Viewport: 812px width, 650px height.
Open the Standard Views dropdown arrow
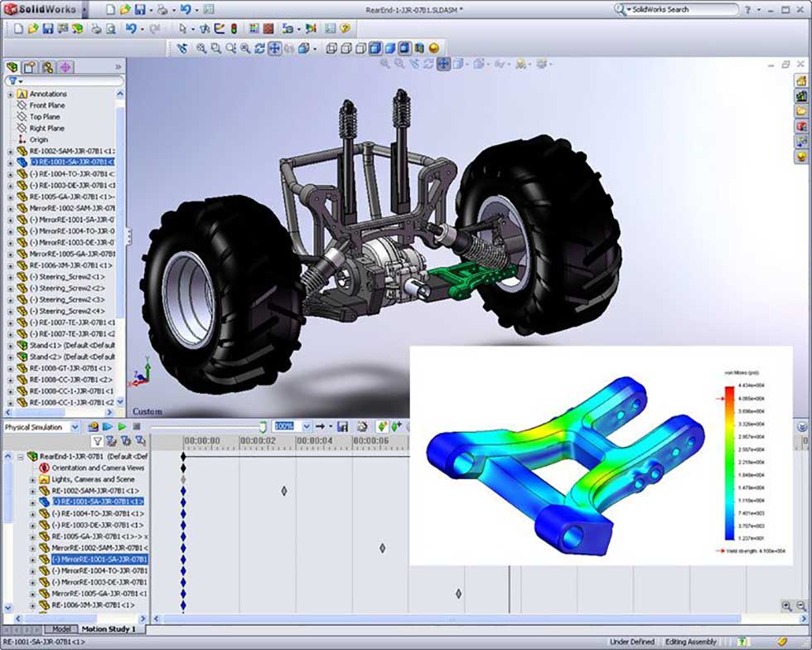314,48
